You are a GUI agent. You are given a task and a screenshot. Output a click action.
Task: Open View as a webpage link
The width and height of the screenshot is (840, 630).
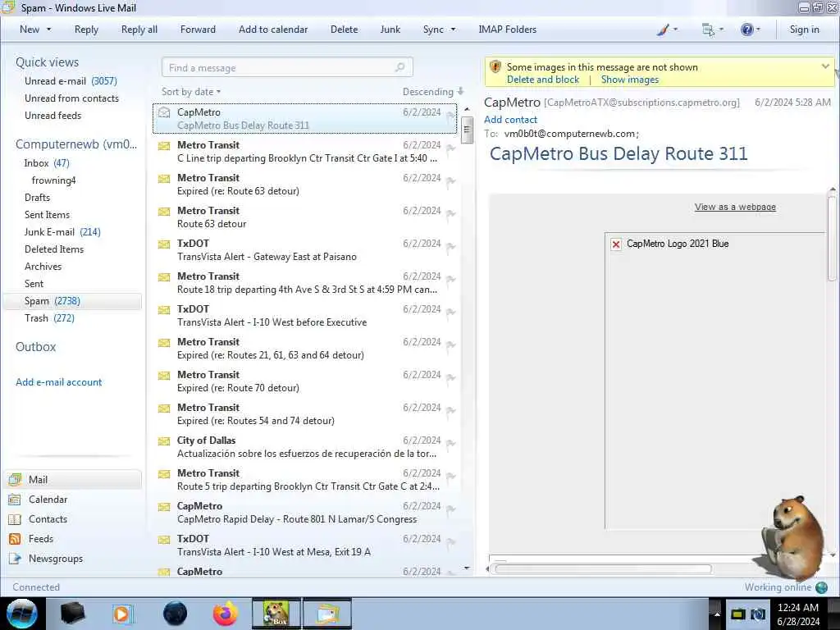pyautogui.click(x=735, y=207)
